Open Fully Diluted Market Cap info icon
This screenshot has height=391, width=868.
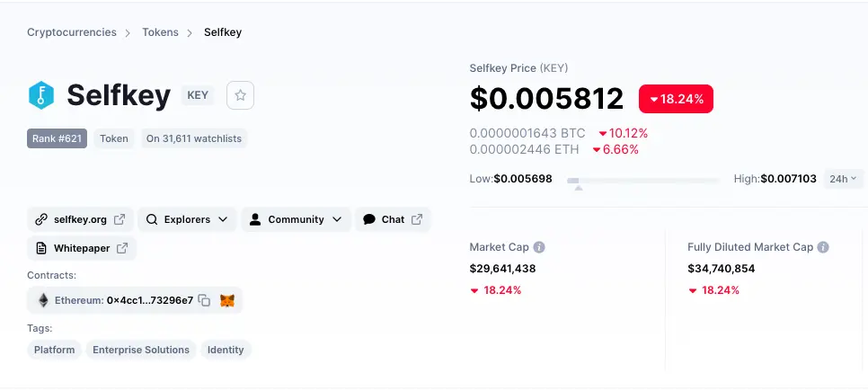coord(823,247)
